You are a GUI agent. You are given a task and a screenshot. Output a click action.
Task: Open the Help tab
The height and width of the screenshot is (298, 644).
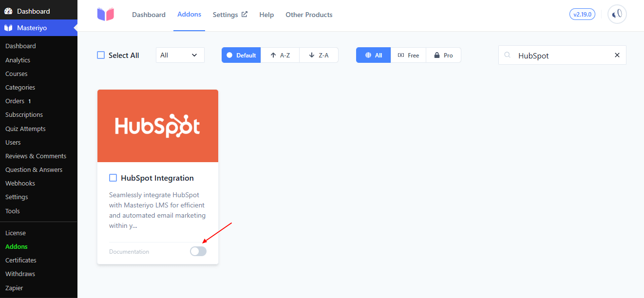[266, 15]
